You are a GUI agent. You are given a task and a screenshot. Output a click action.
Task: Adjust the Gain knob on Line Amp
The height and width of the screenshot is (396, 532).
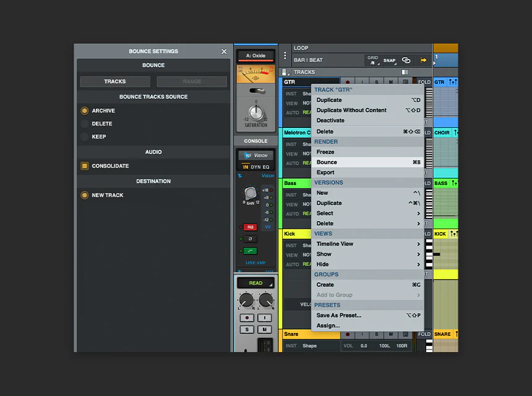[x=251, y=193]
